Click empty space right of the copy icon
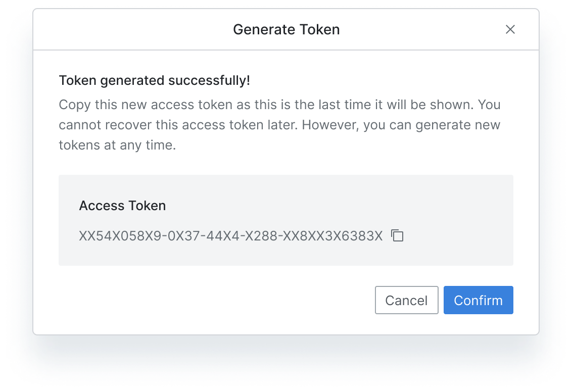Image resolution: width=572 pixels, height=392 pixels. [x=455, y=235]
